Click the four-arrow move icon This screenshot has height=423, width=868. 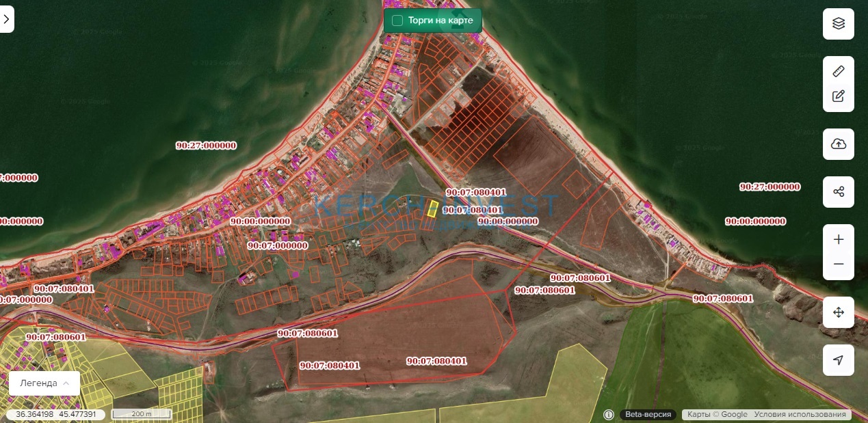click(838, 312)
